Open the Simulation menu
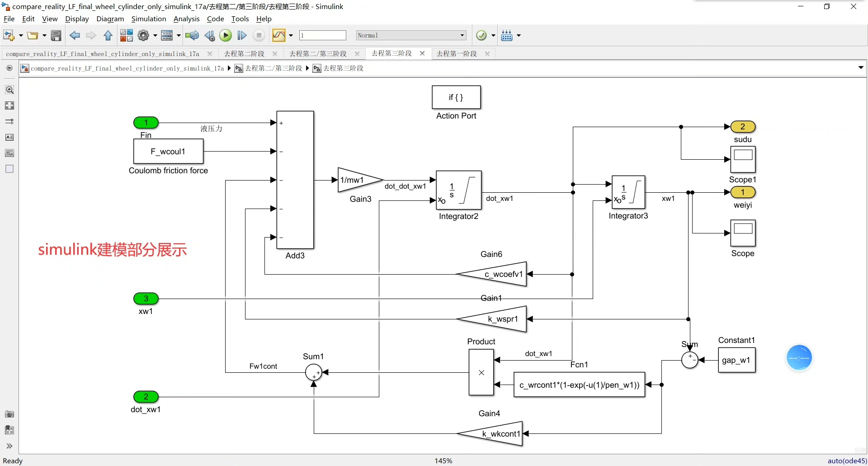This screenshot has width=868, height=466. click(149, 19)
